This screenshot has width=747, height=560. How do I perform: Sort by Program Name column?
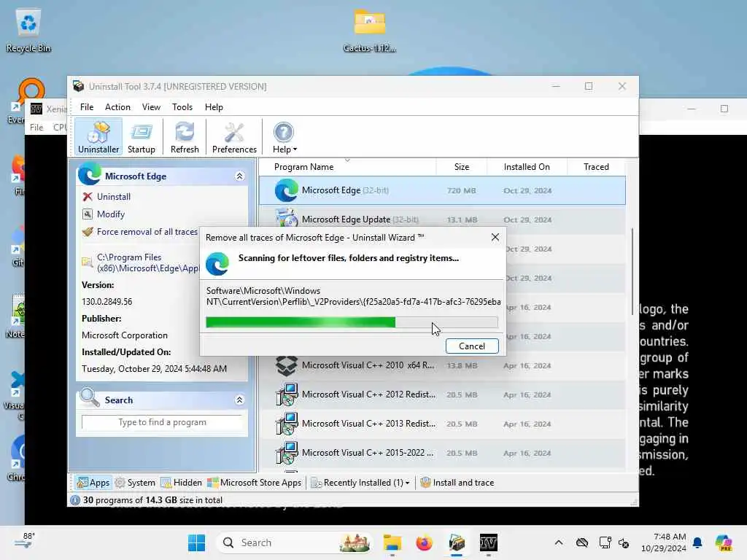(x=303, y=167)
